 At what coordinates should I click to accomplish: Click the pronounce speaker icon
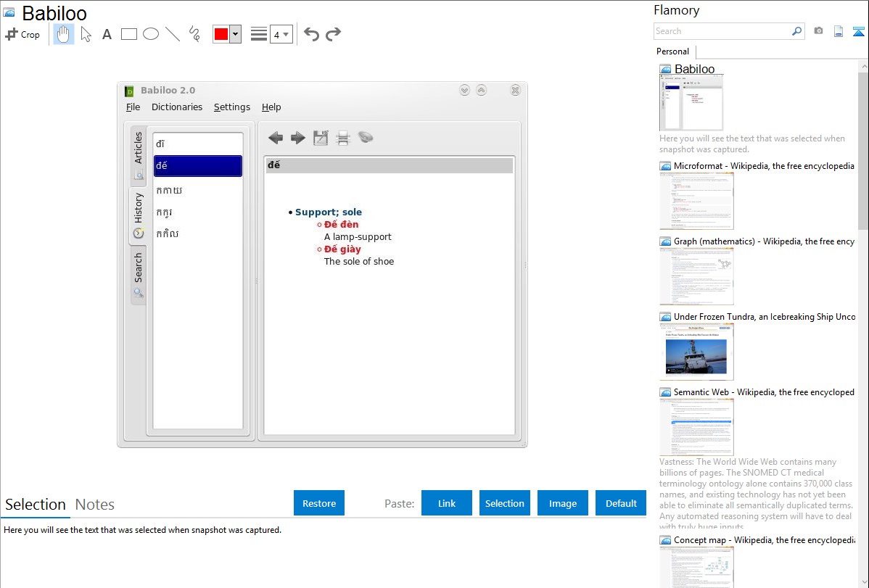[x=365, y=137]
